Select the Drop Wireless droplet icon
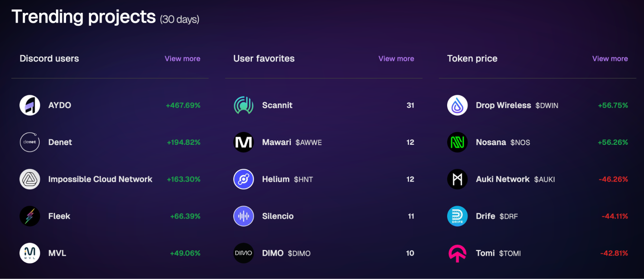Image resolution: width=644 pixels, height=279 pixels. [457, 105]
